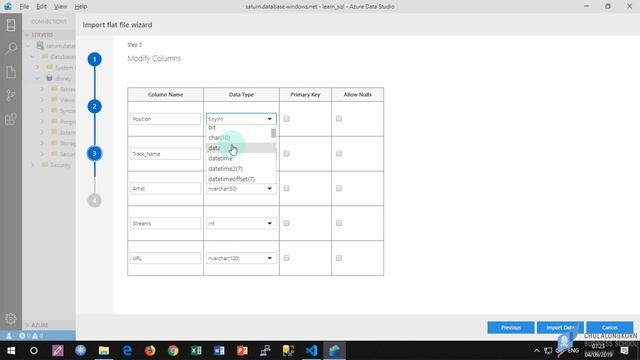Viewport: 640px width, 360px height.
Task: Toggle Allow Nulls for Artist column
Action: [339, 188]
